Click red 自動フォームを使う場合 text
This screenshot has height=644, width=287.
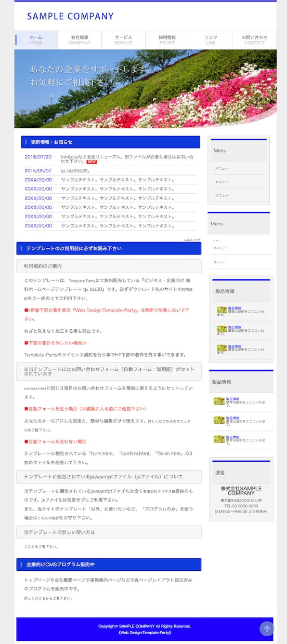coord(85,409)
